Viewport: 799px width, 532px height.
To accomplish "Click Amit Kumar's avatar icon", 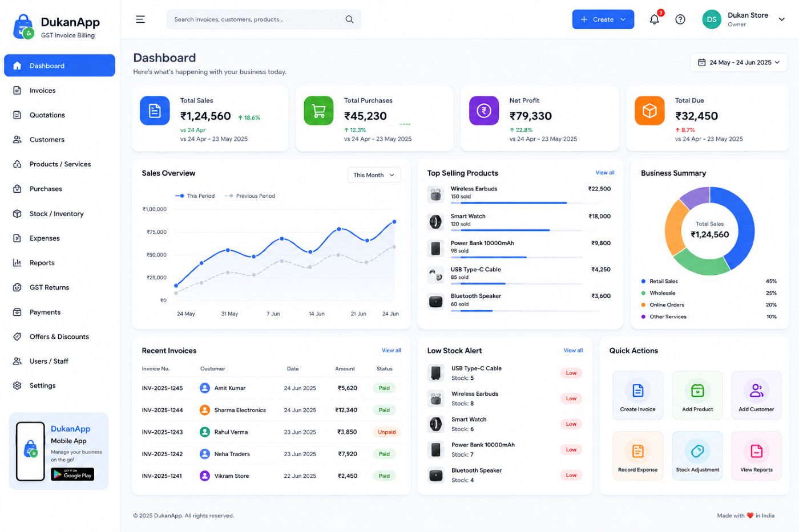I will click(x=205, y=388).
